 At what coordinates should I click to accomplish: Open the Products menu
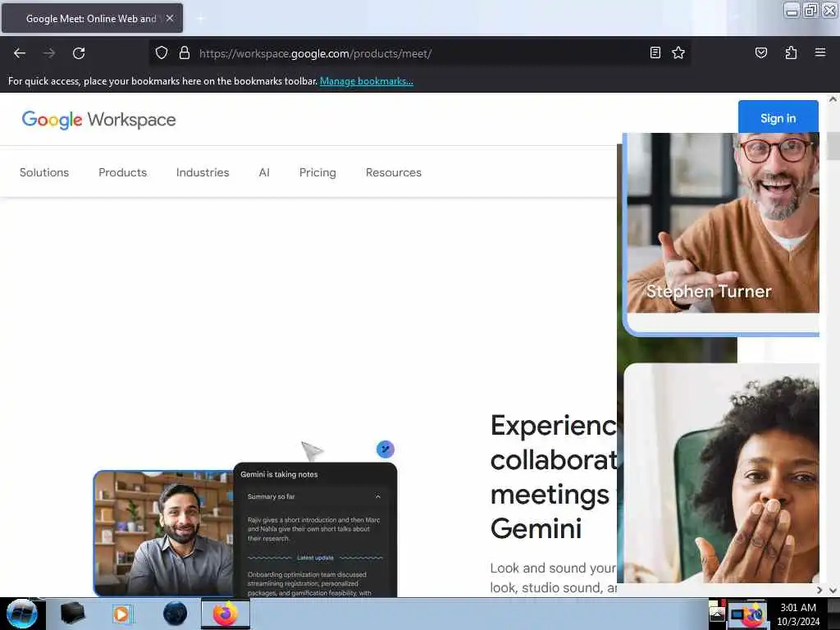123,172
